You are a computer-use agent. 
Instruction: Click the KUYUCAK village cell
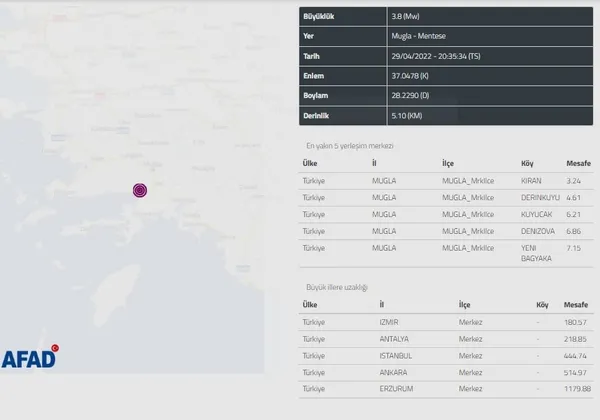pos(536,215)
